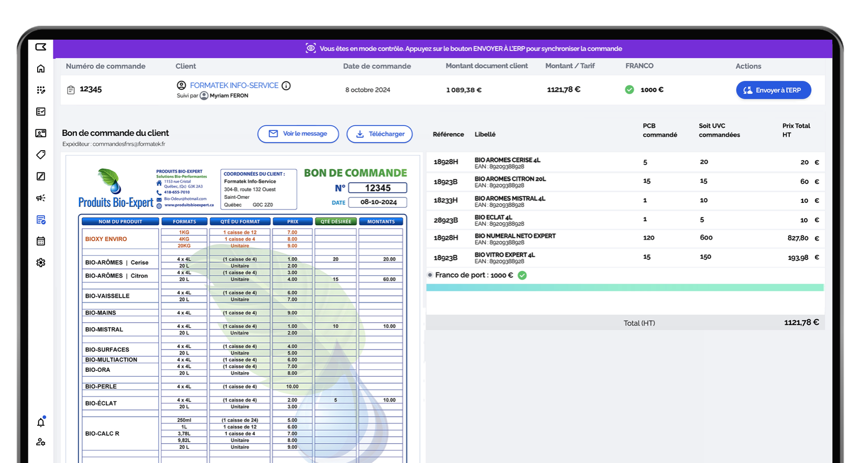868x463 pixels.
Task: Open the contact card icon in sidebar
Action: pos(41,133)
